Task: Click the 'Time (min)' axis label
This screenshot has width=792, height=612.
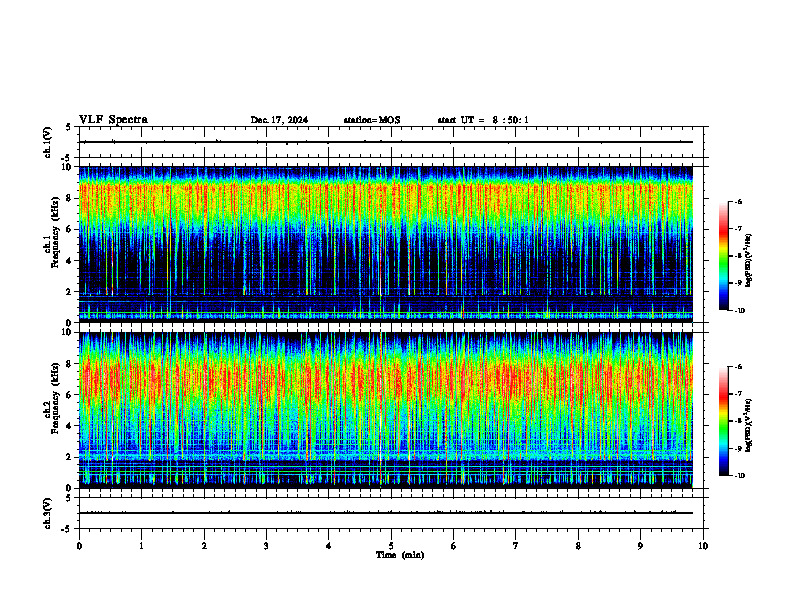Action: 400,555
